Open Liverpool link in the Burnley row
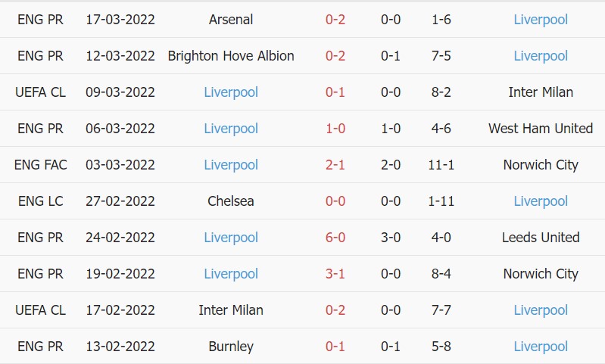This screenshot has width=605, height=364. tap(540, 347)
